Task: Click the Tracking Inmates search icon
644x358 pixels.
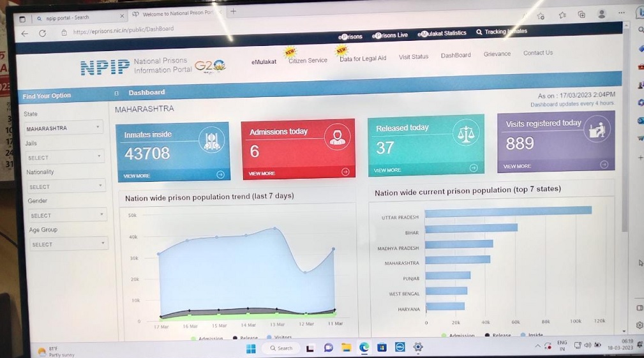Action: [479, 32]
